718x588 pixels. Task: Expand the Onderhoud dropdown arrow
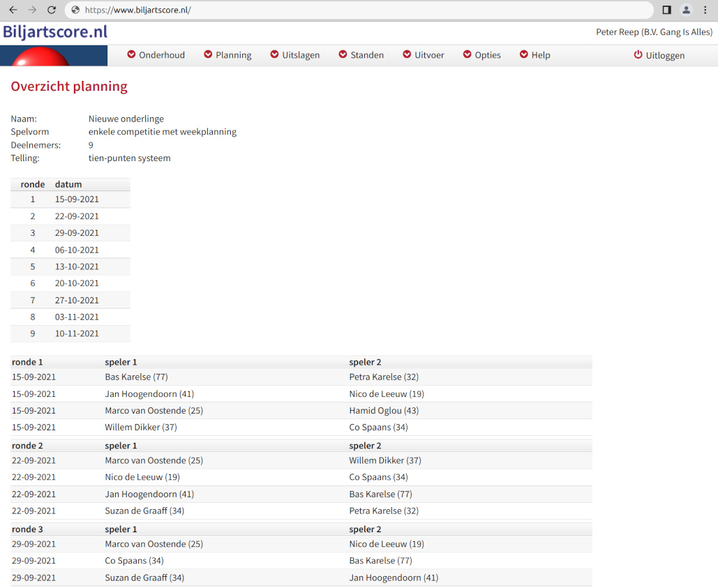[131, 55]
